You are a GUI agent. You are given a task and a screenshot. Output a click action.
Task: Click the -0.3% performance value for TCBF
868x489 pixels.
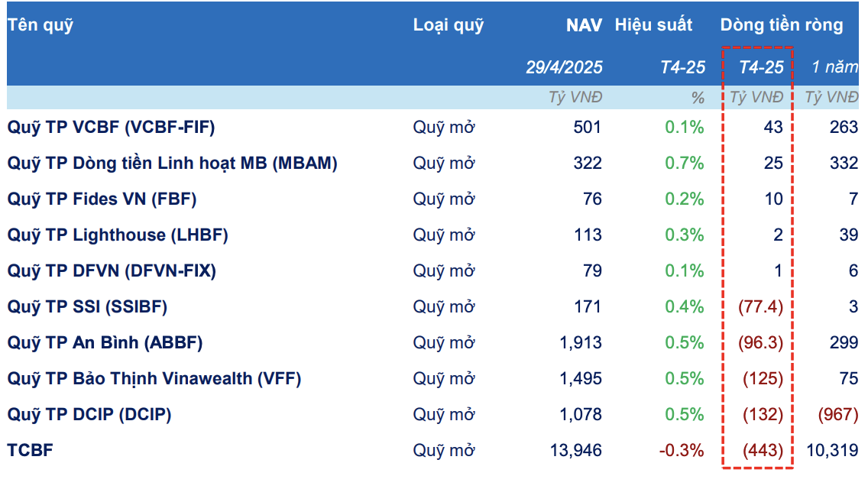tap(681, 451)
